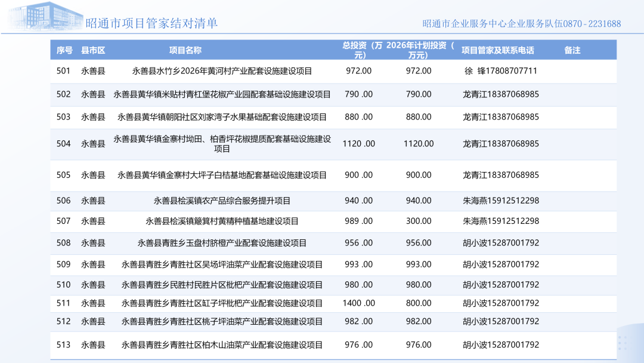Image resolution: width=644 pixels, height=363 pixels.
Task: Click row number 513
Action: pos(63,344)
